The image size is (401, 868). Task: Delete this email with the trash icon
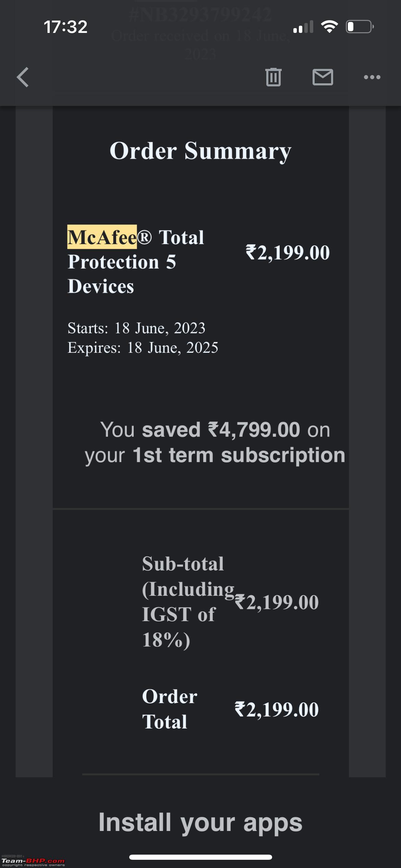pos(273,77)
